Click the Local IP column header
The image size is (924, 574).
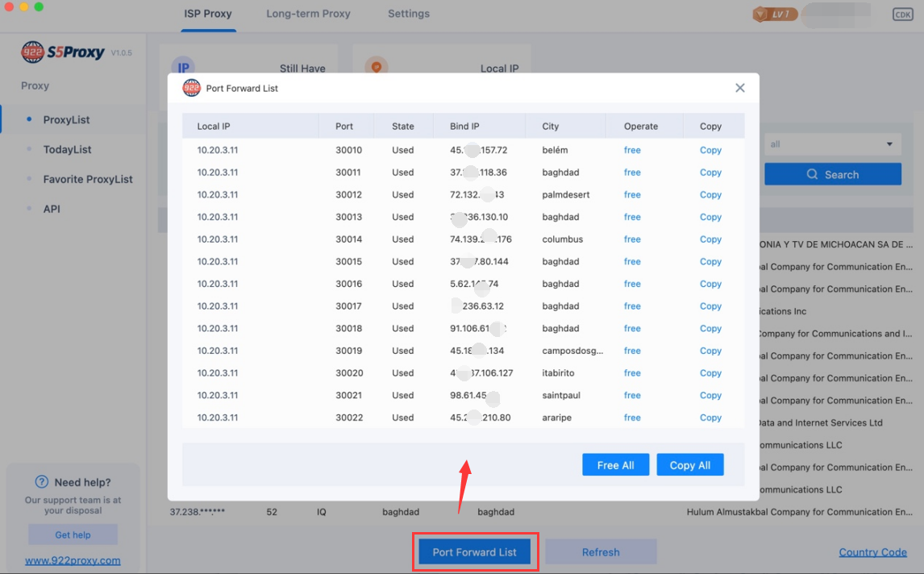click(214, 126)
